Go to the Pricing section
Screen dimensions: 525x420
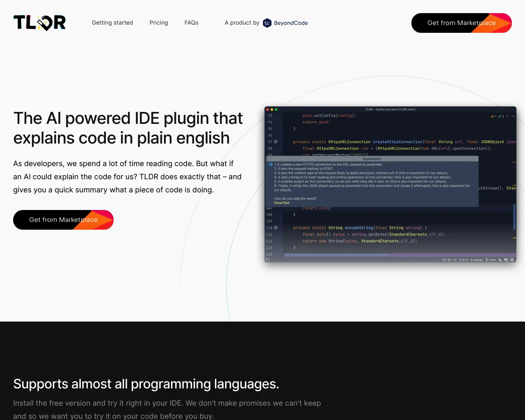tap(159, 23)
